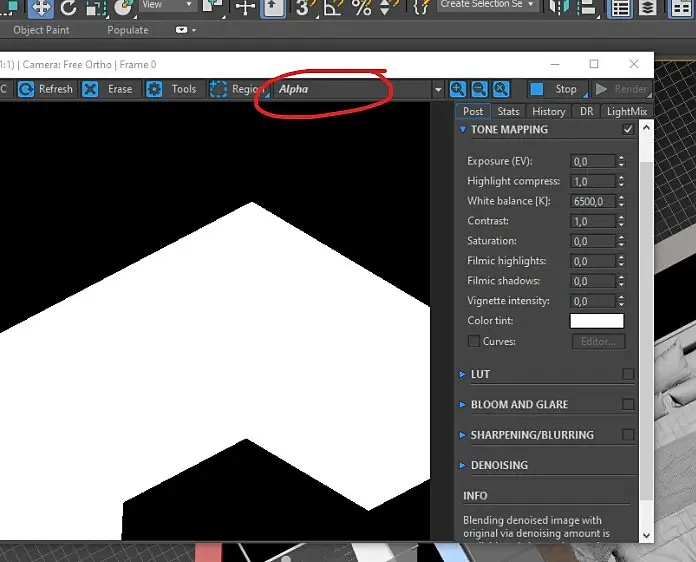Viewport: 696px width, 562px height.
Task: Activate the Region render selection icon
Action: pyautogui.click(x=219, y=89)
